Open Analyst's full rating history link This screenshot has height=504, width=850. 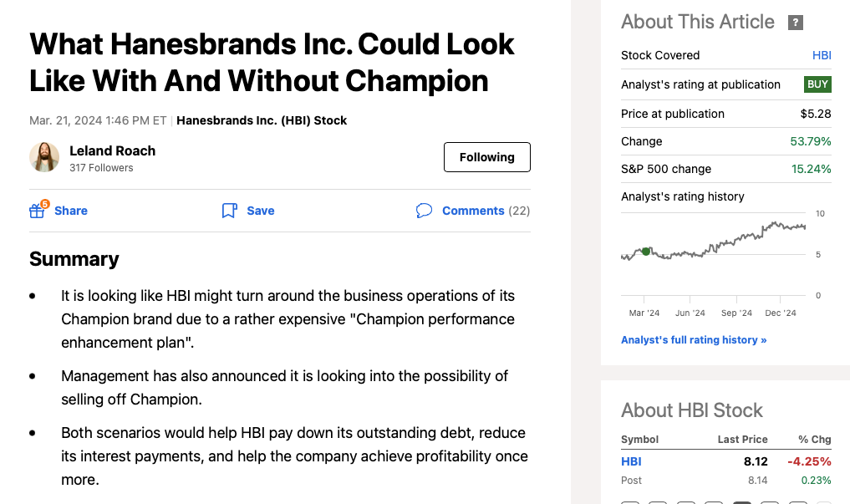tap(694, 340)
